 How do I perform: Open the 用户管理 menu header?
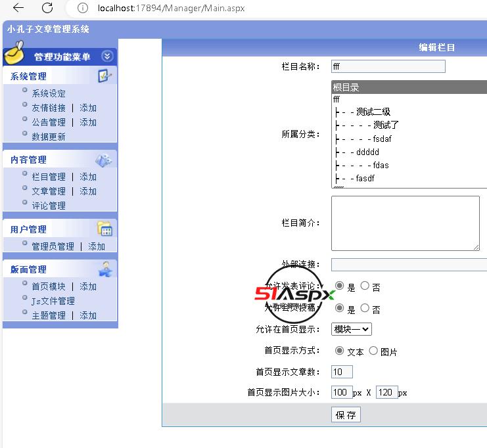click(x=28, y=229)
